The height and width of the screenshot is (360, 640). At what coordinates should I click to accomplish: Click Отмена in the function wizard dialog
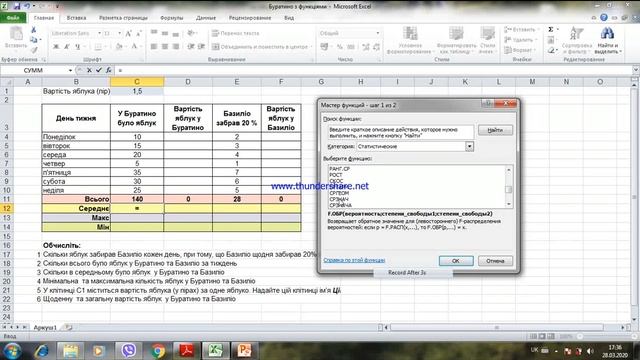[495, 261]
